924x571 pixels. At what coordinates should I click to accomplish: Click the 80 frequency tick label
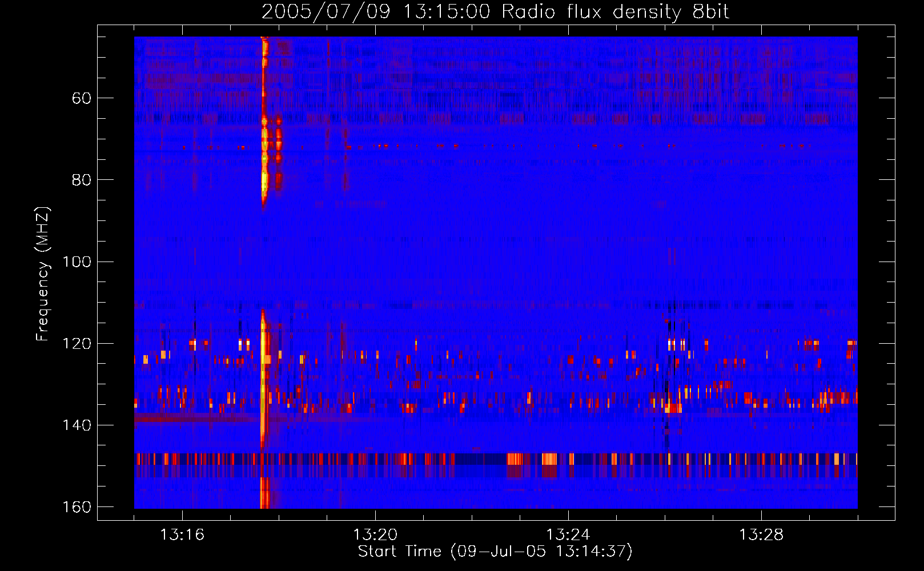82,180
